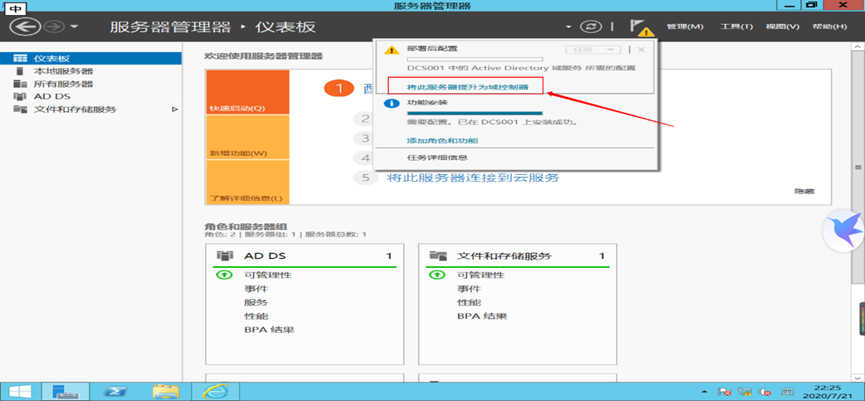This screenshot has width=865, height=401.
Task: Open the 文件和存储服务 role tile header
Action: coord(517,256)
